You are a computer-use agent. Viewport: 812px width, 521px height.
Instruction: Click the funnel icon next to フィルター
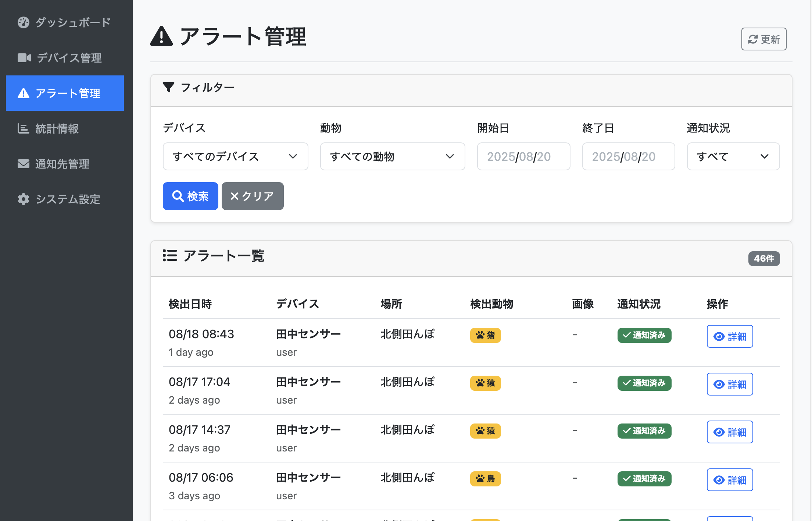168,87
